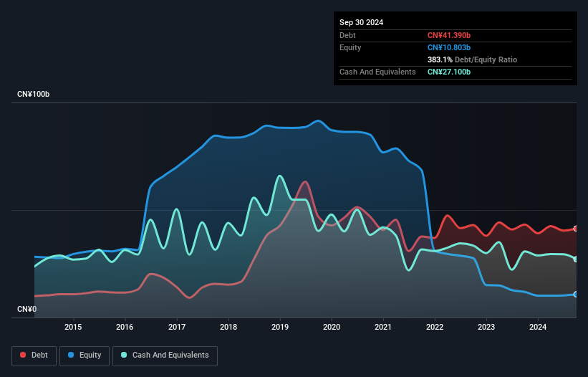Click the 2016 x-axis label
This screenshot has width=588, height=377.
point(125,327)
